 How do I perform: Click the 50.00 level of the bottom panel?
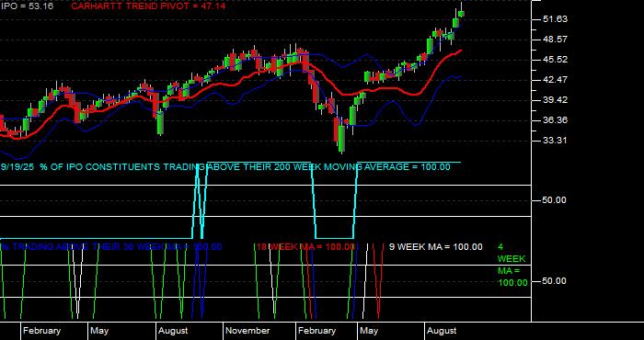pos(555,281)
